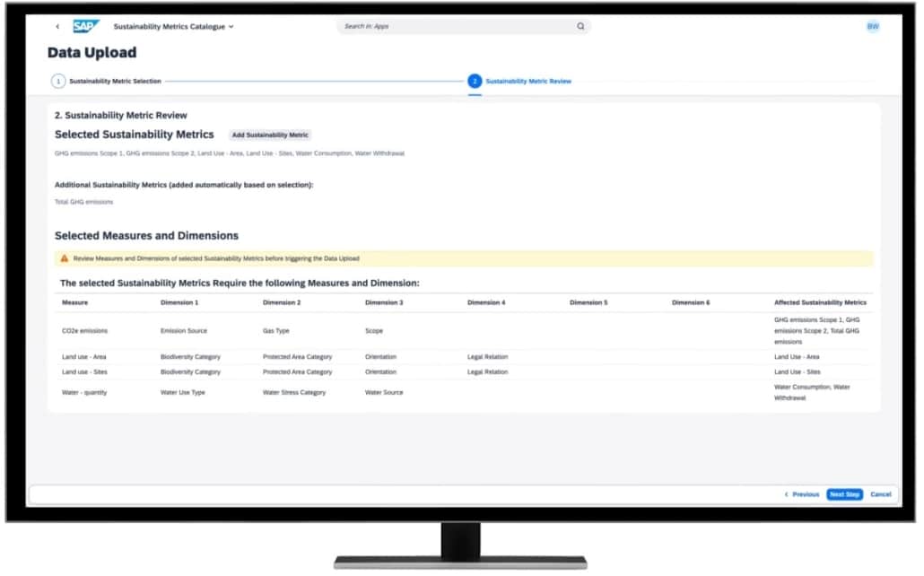
Task: Click the Next Step button
Action: tap(844, 493)
